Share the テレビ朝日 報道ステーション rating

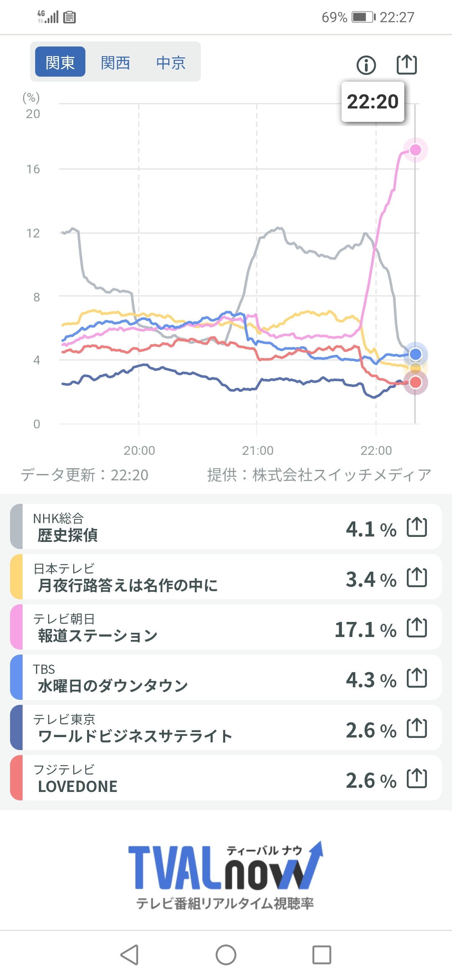coord(417,627)
